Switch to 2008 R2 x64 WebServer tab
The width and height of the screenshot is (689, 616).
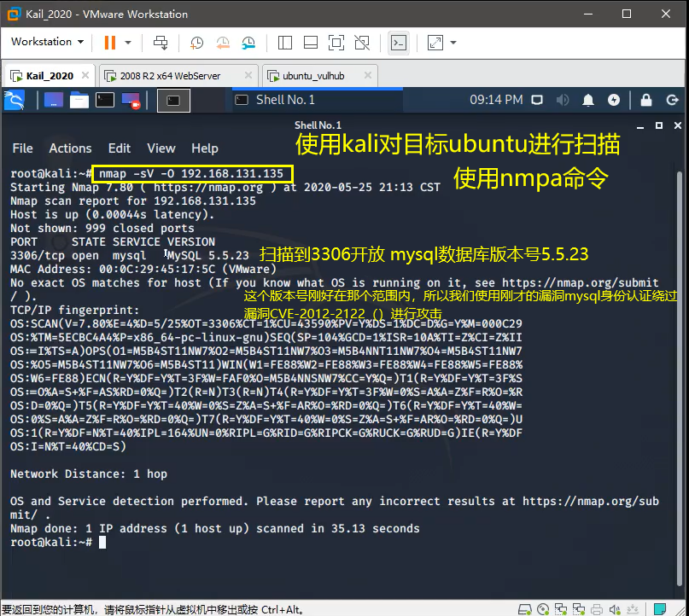[x=170, y=76]
